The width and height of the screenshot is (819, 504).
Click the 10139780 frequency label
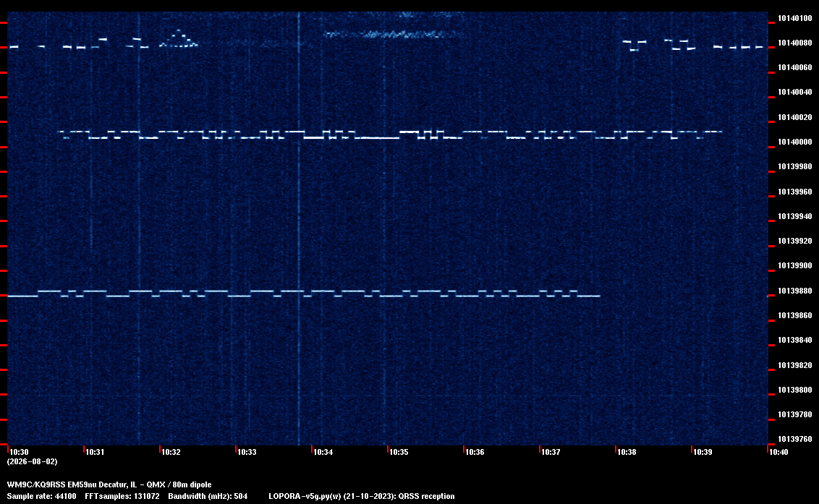pyautogui.click(x=795, y=414)
